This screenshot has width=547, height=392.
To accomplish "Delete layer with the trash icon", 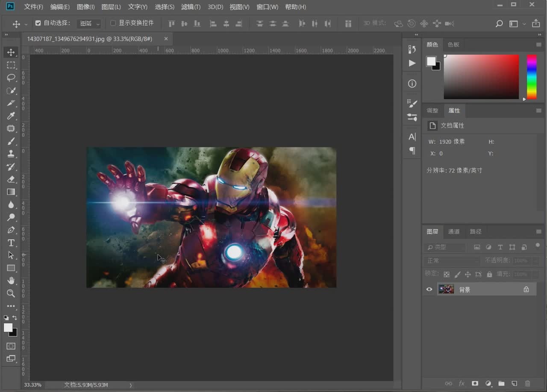I will coord(528,383).
